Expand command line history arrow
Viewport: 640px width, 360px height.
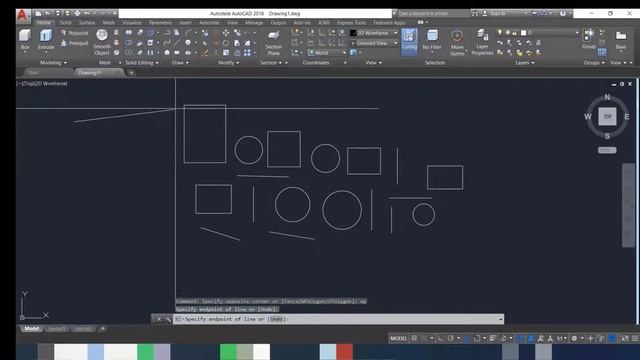(500, 319)
